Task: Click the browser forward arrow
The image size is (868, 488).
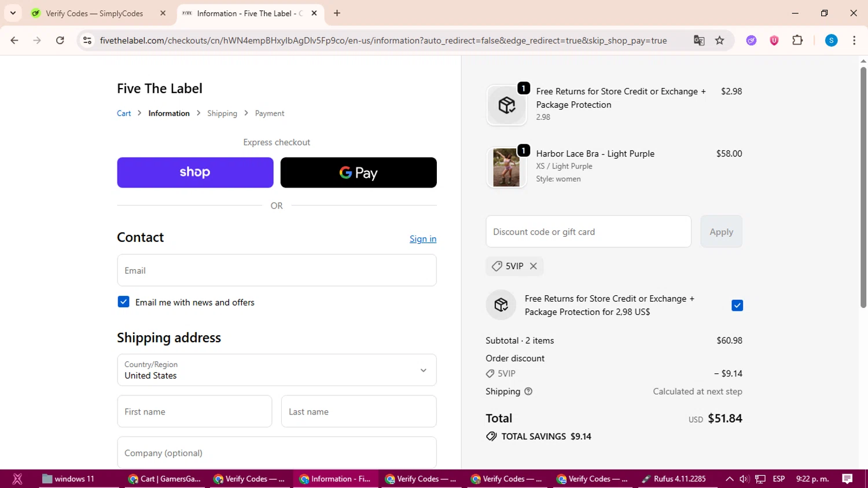Action: tap(37, 41)
